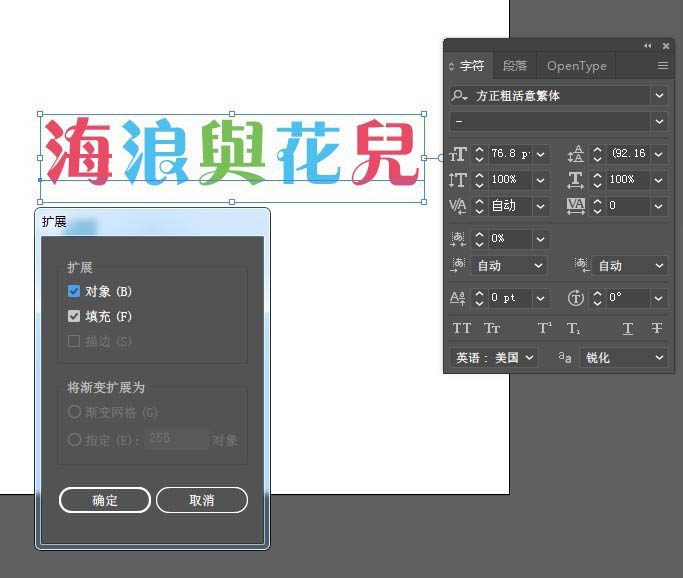Viewport: 683px width, 578px height.
Task: Open the leading 92.16 dropdown
Action: [659, 154]
